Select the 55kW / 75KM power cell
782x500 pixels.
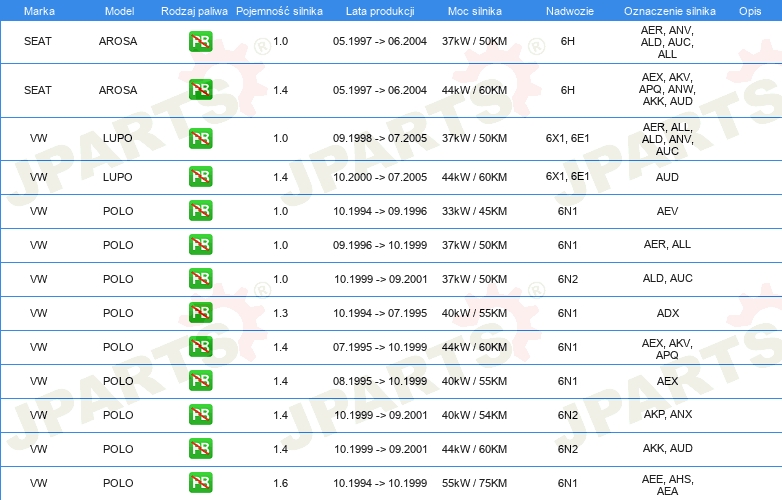(474, 483)
